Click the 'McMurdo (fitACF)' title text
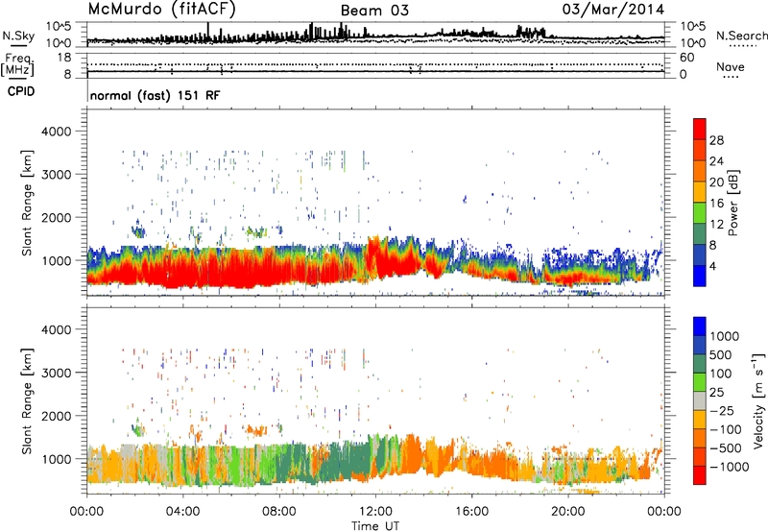This screenshot has width=768, height=532. (161, 10)
